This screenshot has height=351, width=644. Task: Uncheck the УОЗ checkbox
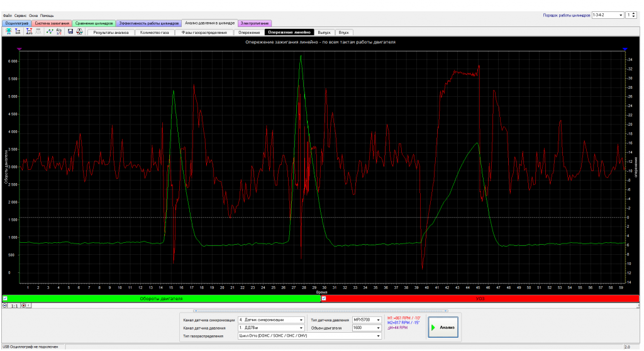324,298
